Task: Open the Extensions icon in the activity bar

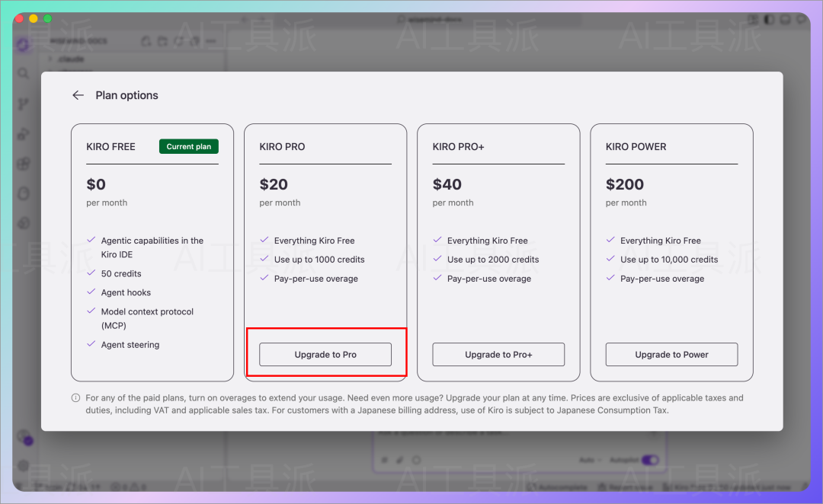Action: tap(23, 164)
